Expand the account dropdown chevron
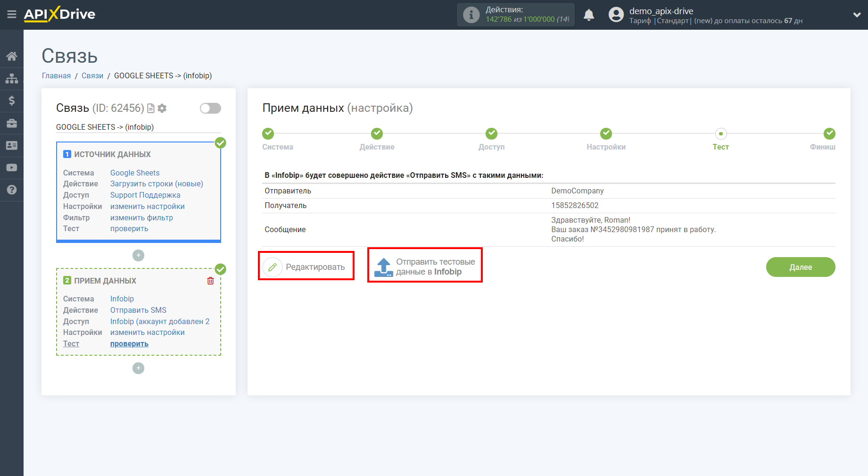Image resolution: width=868 pixels, height=476 pixels. (857, 15)
